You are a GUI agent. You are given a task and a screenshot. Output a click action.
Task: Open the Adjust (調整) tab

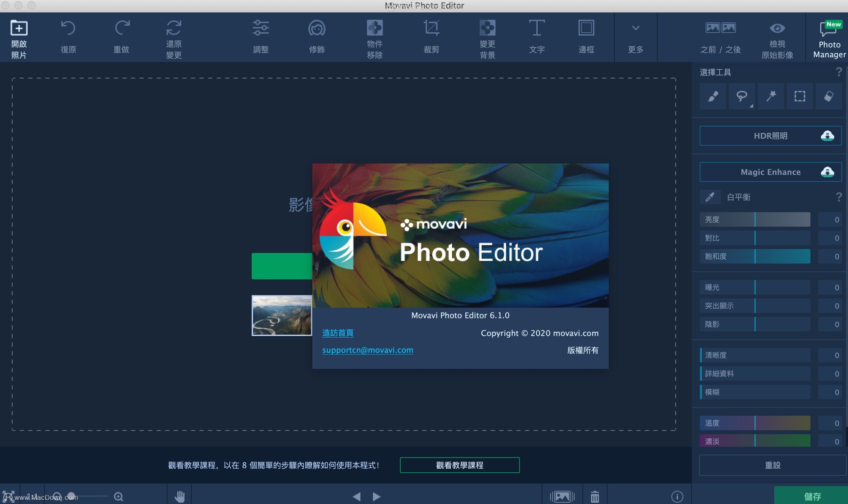[261, 37]
